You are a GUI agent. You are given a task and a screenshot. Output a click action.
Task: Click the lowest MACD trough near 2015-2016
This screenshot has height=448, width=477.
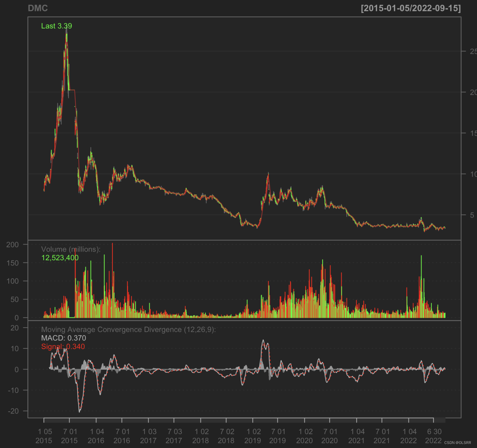(80, 411)
